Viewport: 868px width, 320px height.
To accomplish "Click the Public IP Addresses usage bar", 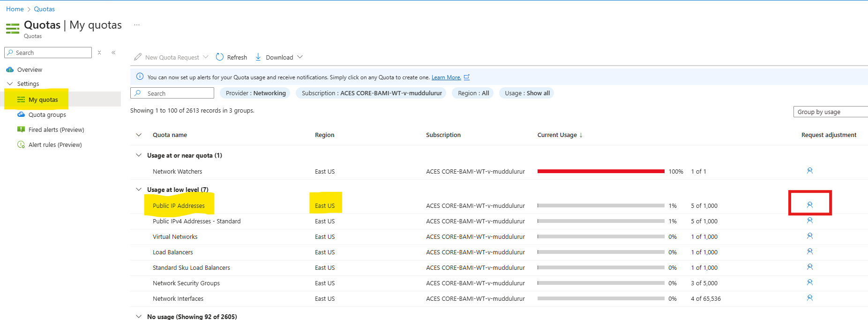I will (601, 206).
